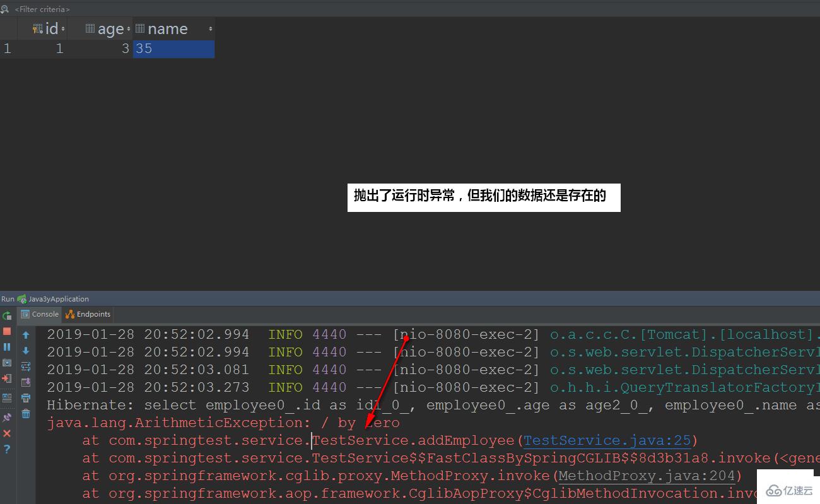Image resolution: width=820 pixels, height=504 pixels.
Task: Stop the running application (red square)
Action: tap(7, 331)
